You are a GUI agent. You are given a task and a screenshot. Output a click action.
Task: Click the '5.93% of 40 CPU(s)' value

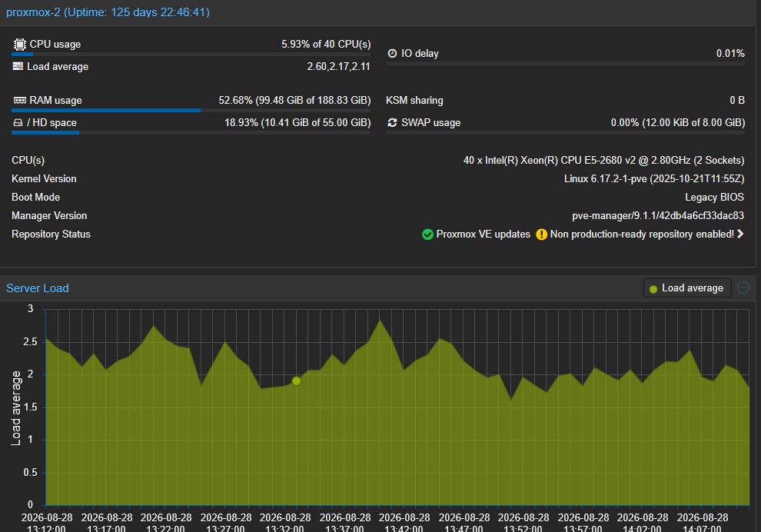tap(326, 44)
